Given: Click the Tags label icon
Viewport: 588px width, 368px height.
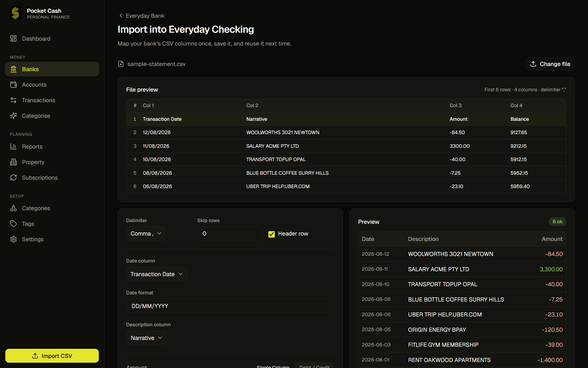Looking at the screenshot, I should [14, 224].
